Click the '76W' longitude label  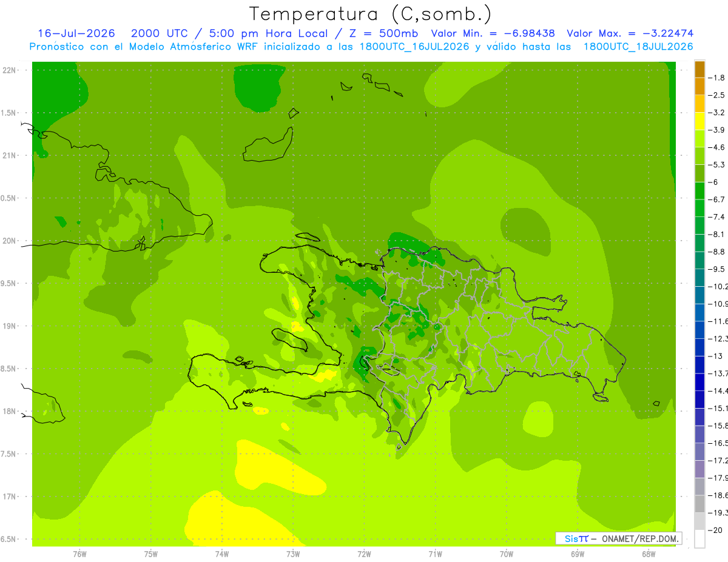pyautogui.click(x=79, y=554)
